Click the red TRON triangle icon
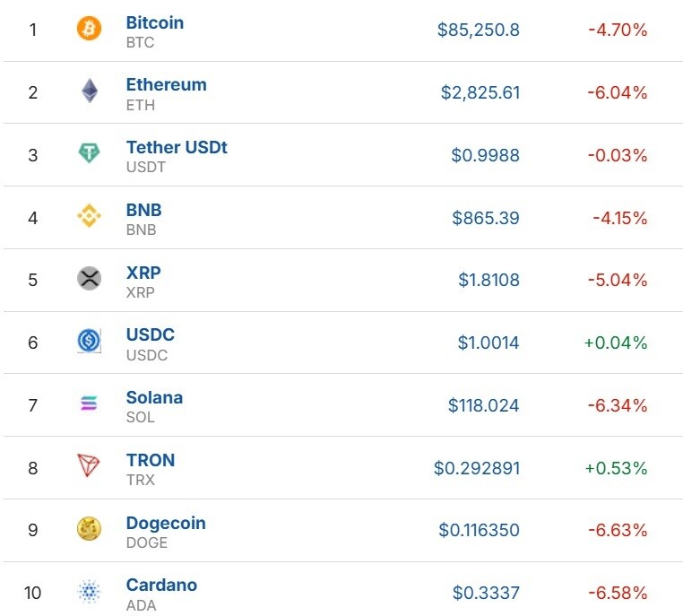 coord(89,467)
